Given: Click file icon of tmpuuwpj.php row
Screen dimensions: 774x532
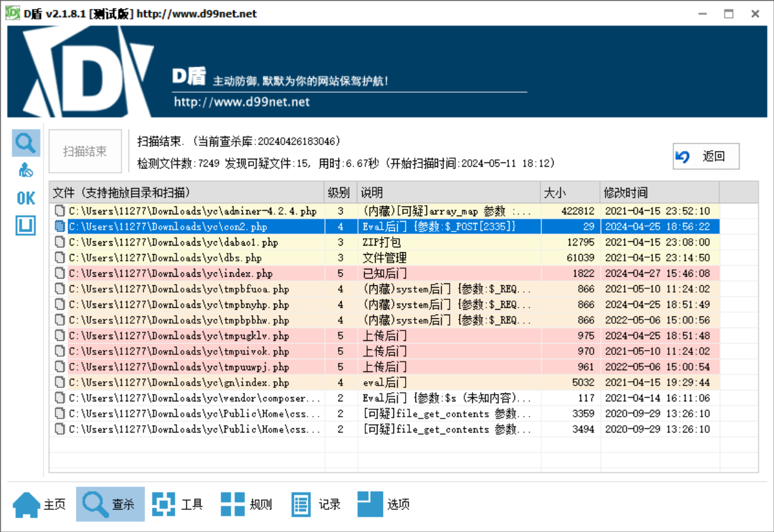Looking at the screenshot, I should pyautogui.click(x=60, y=367).
